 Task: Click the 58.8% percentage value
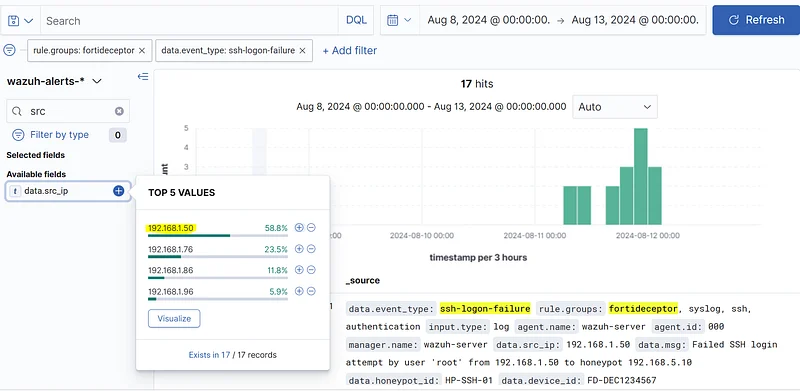[276, 228]
